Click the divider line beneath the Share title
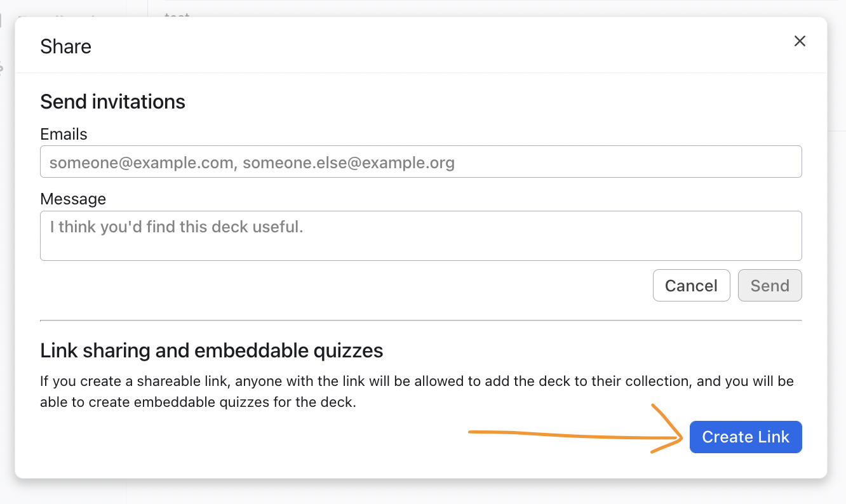The height and width of the screenshot is (504, 846). pyautogui.click(x=420, y=73)
